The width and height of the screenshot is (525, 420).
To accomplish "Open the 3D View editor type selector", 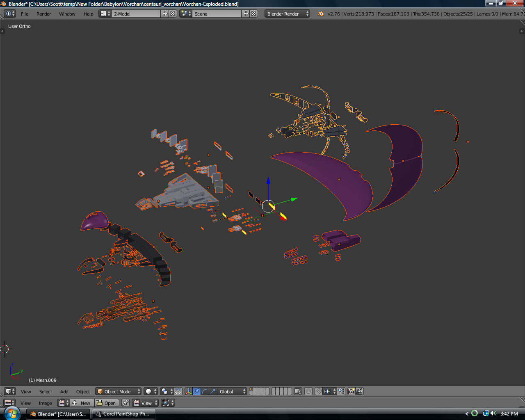I will pyautogui.click(x=10, y=391).
